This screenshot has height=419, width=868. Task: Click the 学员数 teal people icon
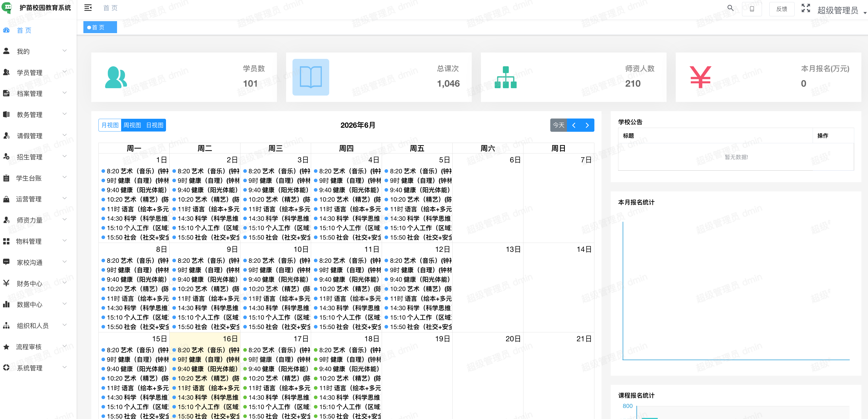tap(116, 77)
